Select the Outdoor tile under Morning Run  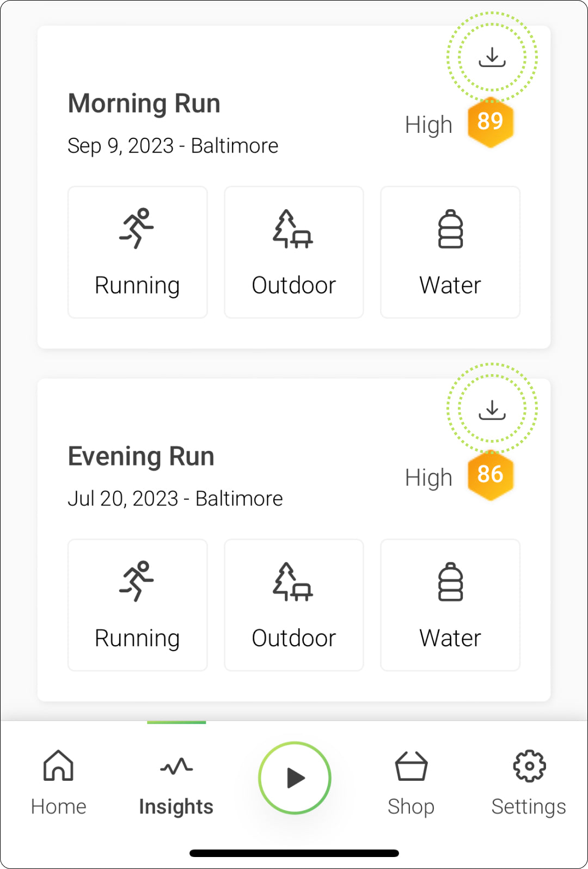(294, 252)
